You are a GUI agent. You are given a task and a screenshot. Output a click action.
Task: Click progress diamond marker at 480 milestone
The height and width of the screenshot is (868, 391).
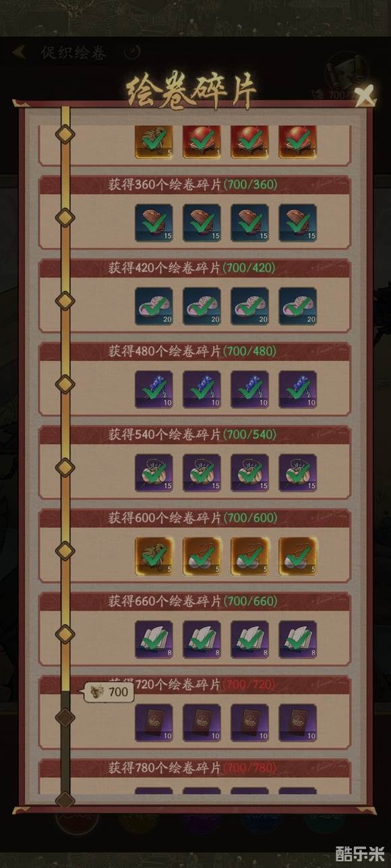pyautogui.click(x=65, y=384)
